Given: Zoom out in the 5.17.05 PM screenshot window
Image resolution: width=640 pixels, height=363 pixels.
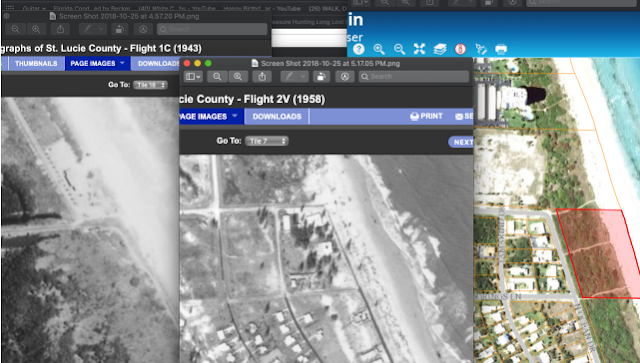Looking at the screenshot, I should tap(217, 77).
